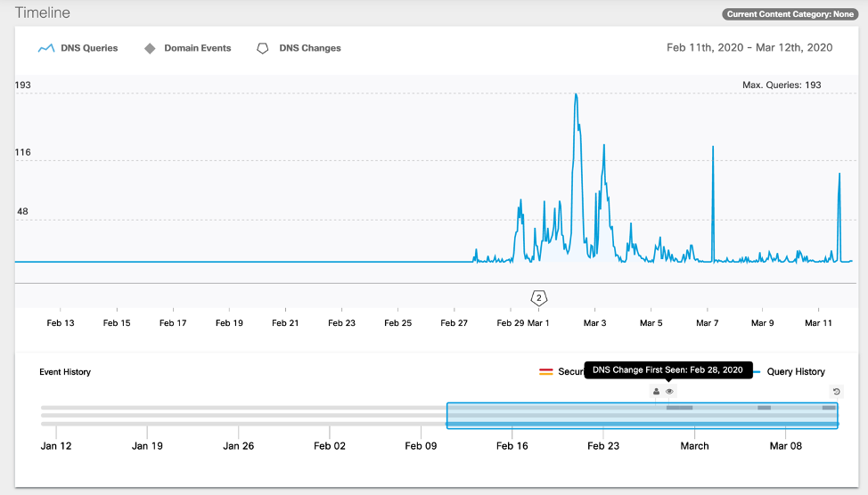This screenshot has width=868, height=495.
Task: Click the query spike at Mar 7
Action: [713, 147]
